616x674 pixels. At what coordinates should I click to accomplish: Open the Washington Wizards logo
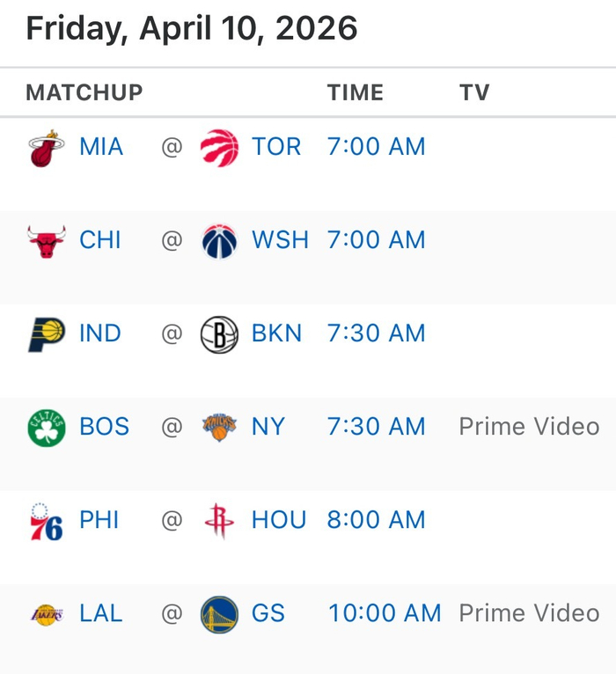coord(219,241)
